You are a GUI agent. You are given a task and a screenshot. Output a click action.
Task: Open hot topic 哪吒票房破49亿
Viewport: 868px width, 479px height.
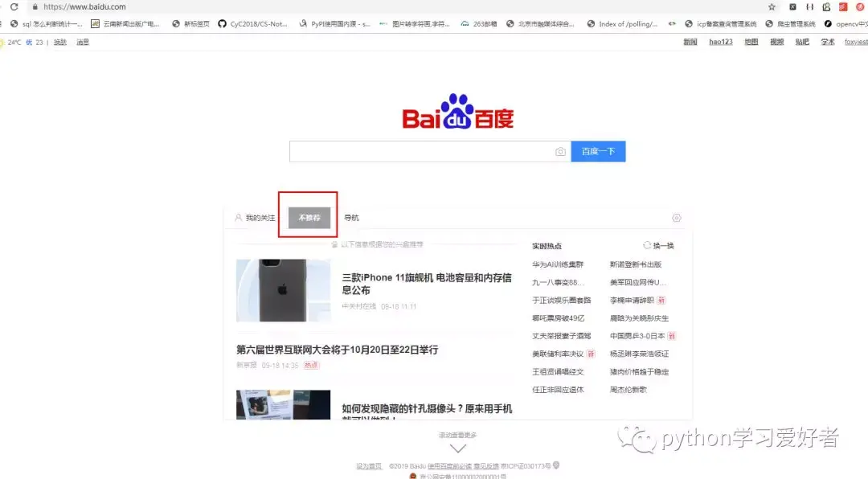point(558,317)
